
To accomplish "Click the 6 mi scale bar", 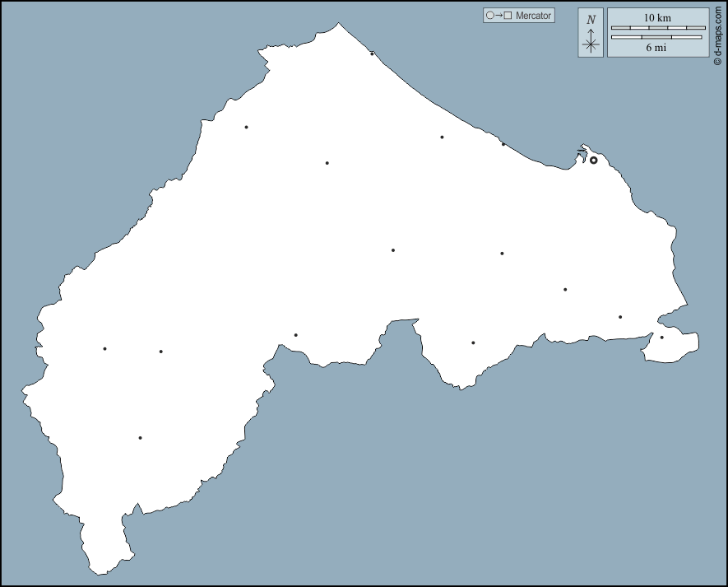I will point(658,37).
